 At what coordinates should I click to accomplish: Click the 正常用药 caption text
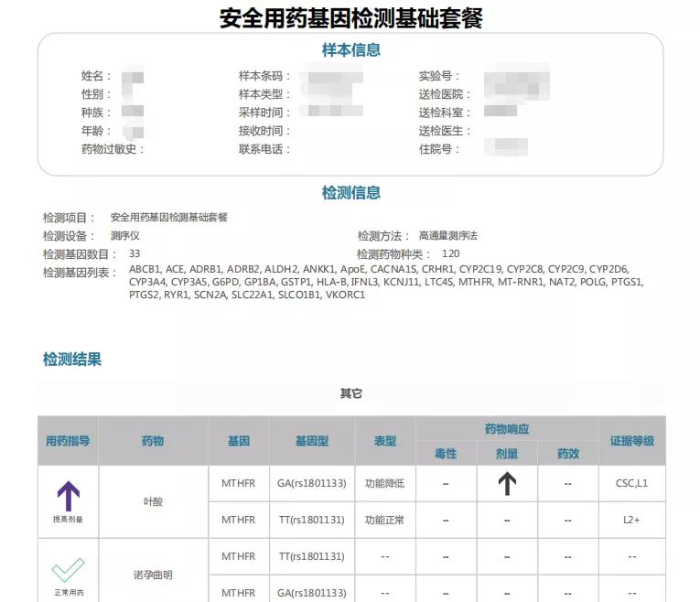pyautogui.click(x=69, y=593)
